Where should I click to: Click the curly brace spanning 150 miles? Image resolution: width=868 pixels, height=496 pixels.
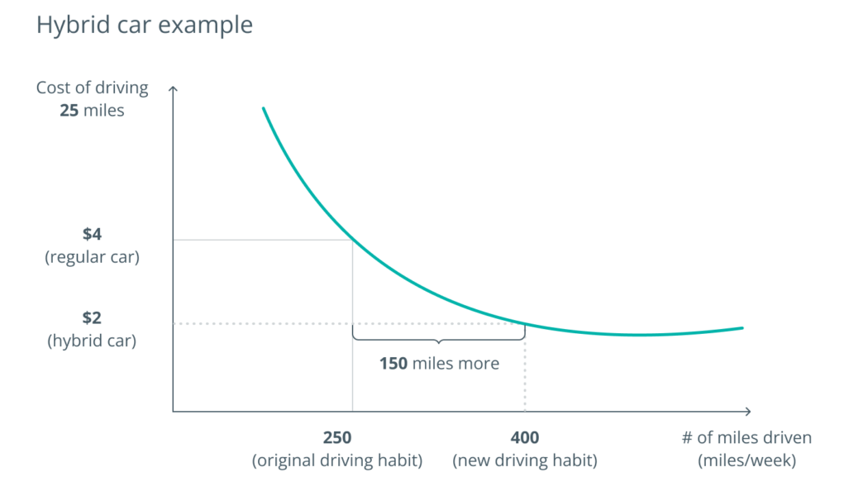(439, 336)
